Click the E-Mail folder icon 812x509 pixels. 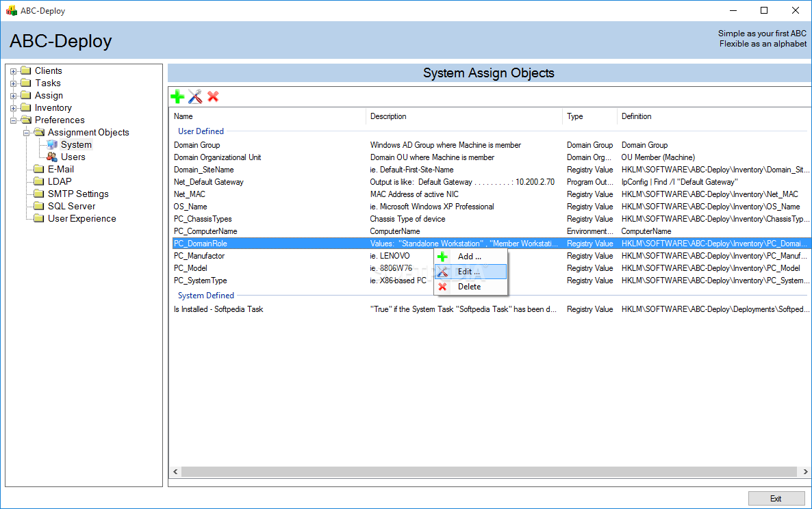point(39,169)
